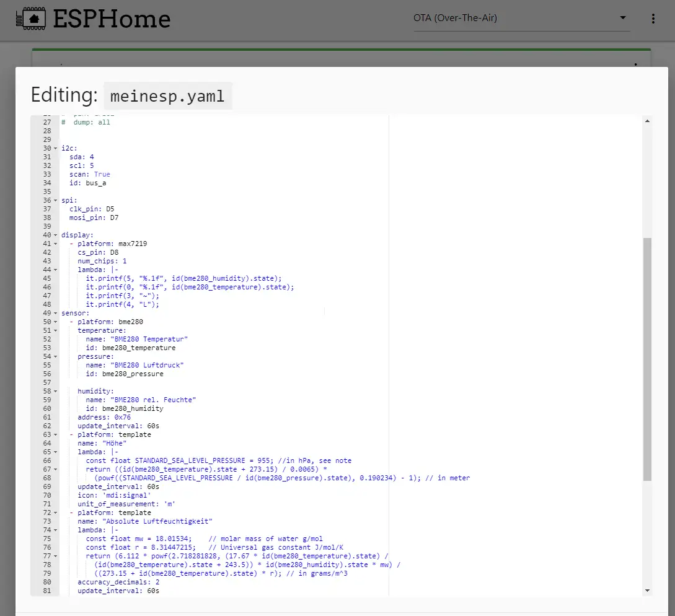The height and width of the screenshot is (616, 675).
Task: Open the three-dot menu in the header
Action: tap(653, 19)
